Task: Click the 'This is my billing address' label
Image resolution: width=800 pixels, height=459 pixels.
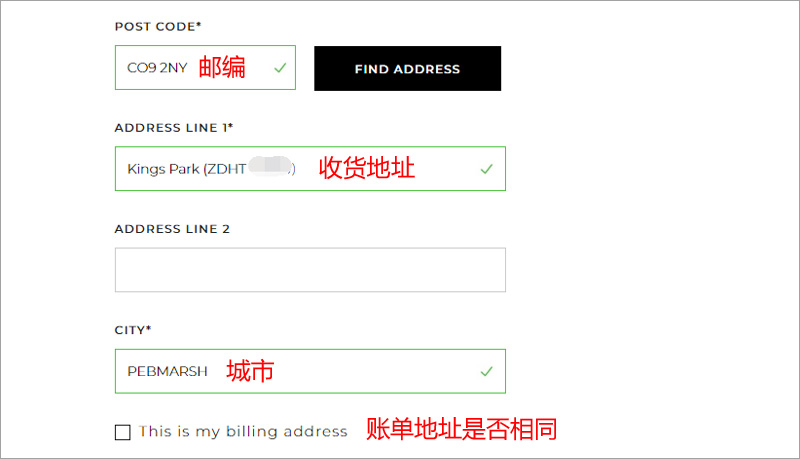Action: (x=243, y=432)
